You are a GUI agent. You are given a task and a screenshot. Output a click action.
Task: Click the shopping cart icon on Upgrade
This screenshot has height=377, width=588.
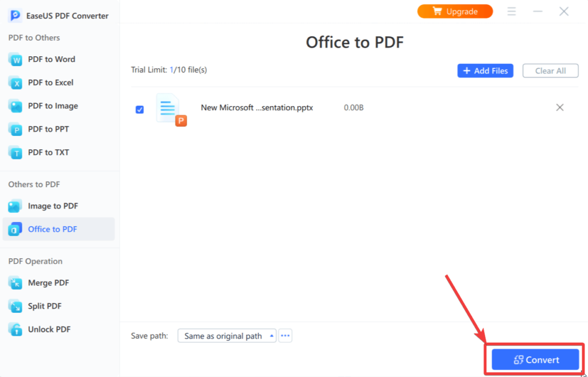(437, 11)
